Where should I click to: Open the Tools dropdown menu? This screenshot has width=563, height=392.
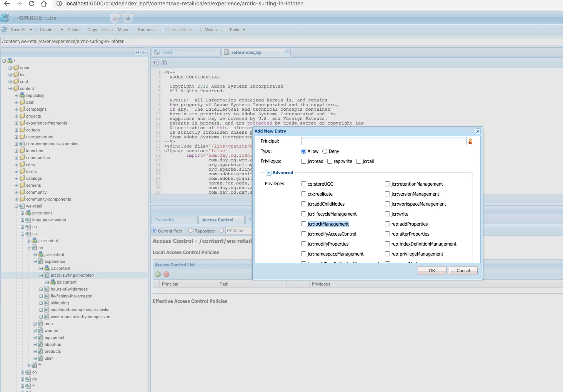[237, 30]
